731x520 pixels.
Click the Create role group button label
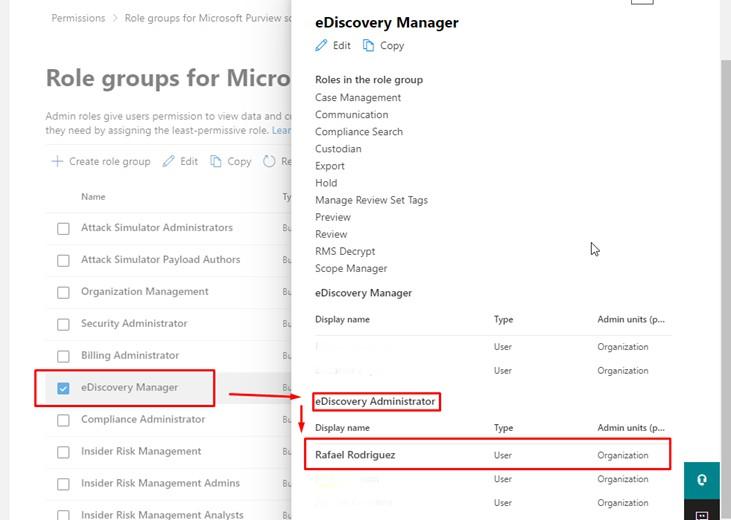pyautogui.click(x=110, y=161)
